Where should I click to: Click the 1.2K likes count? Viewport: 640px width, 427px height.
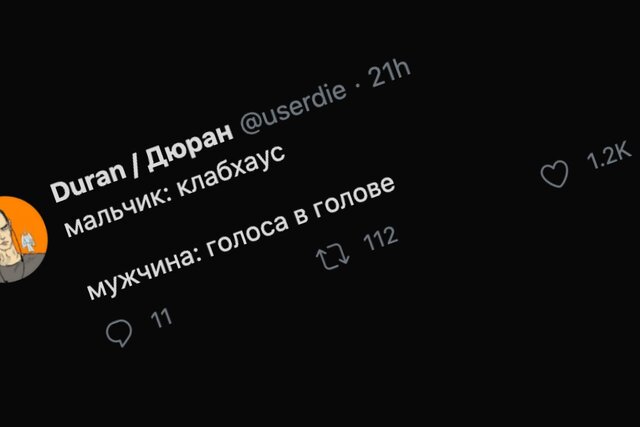pos(608,157)
